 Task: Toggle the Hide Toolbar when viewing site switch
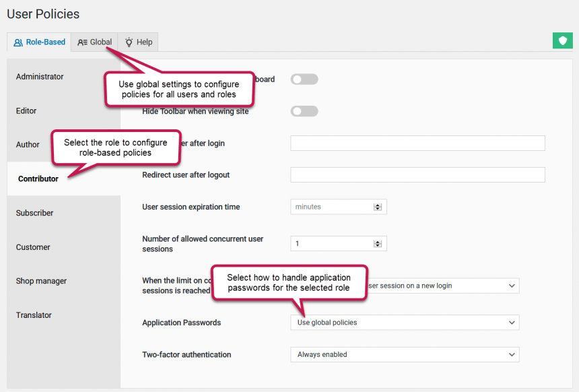pyautogui.click(x=304, y=111)
